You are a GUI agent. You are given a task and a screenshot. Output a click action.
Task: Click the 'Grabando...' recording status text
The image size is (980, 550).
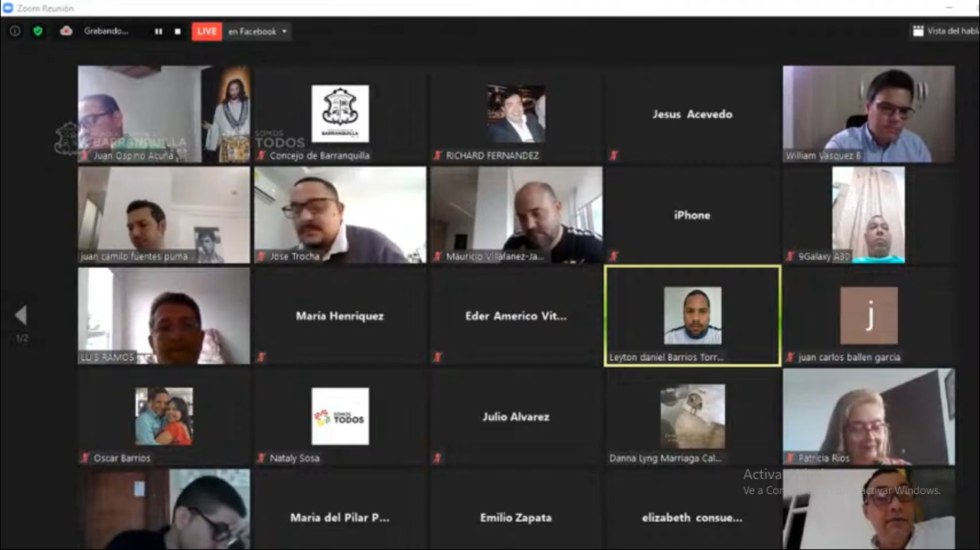[x=106, y=31]
